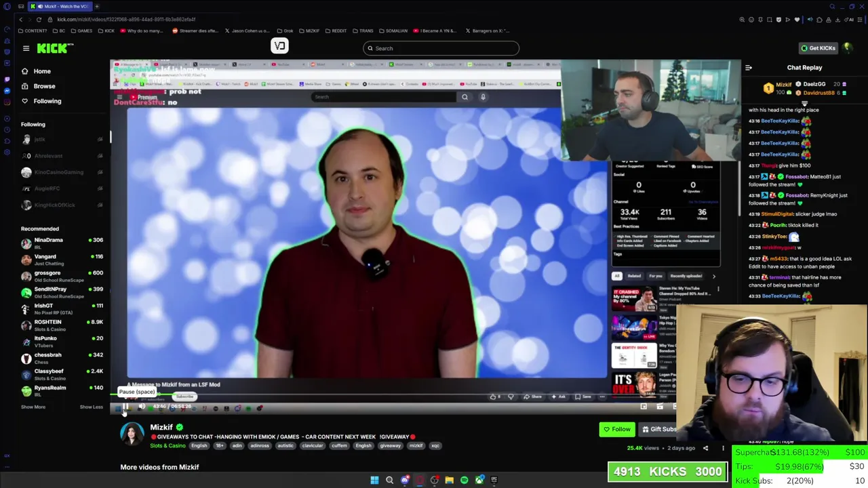Open chessbrah recommended channel
The width and height of the screenshot is (868, 488).
[62, 358]
